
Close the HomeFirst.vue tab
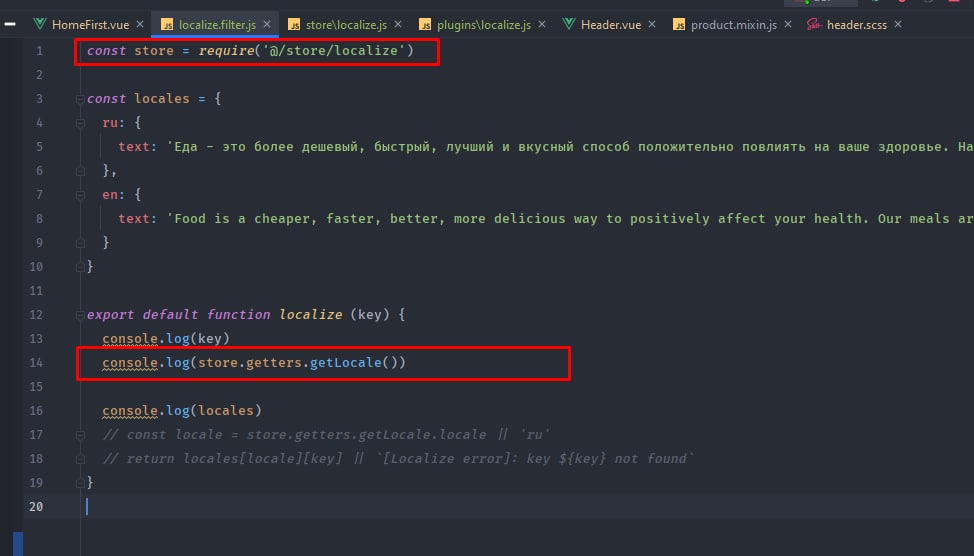point(140,24)
